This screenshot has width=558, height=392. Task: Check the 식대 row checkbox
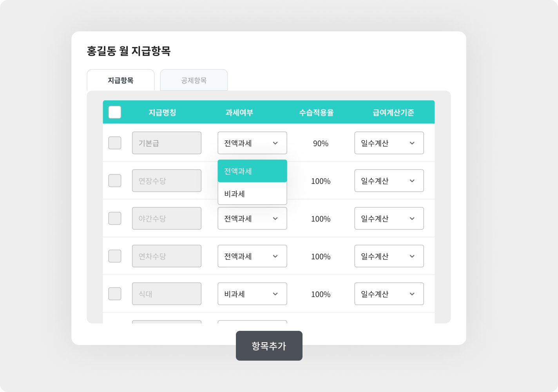pos(115,294)
